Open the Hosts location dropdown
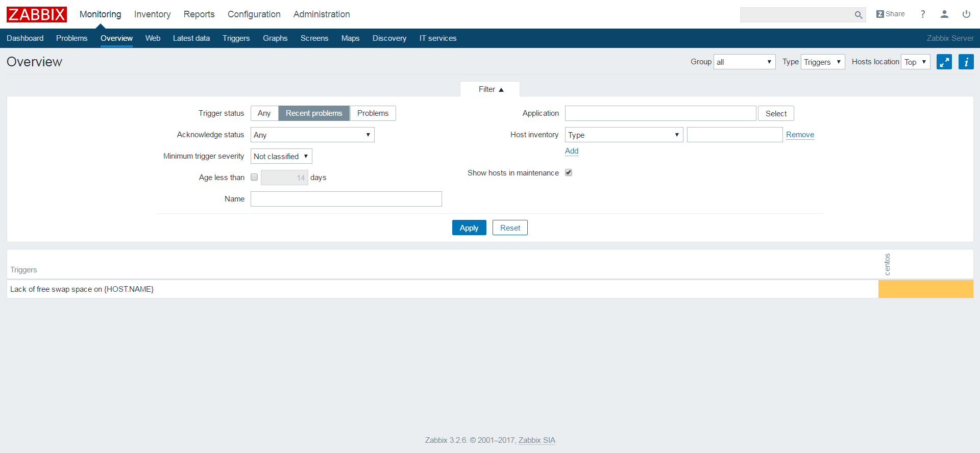Image resolution: width=980 pixels, height=453 pixels. [916, 62]
